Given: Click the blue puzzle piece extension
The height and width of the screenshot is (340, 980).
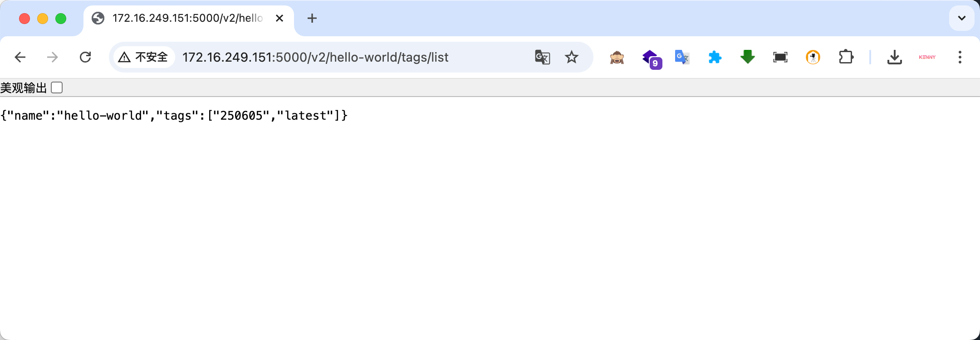Looking at the screenshot, I should tap(715, 57).
